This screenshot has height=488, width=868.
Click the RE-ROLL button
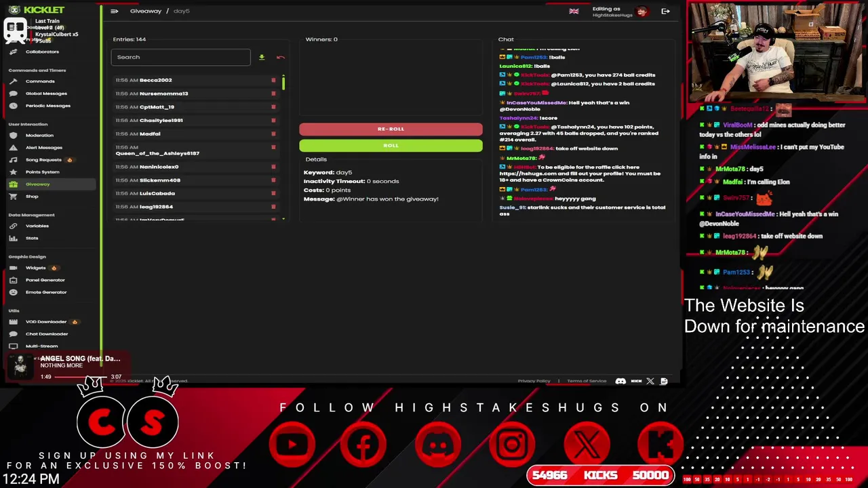pyautogui.click(x=391, y=129)
